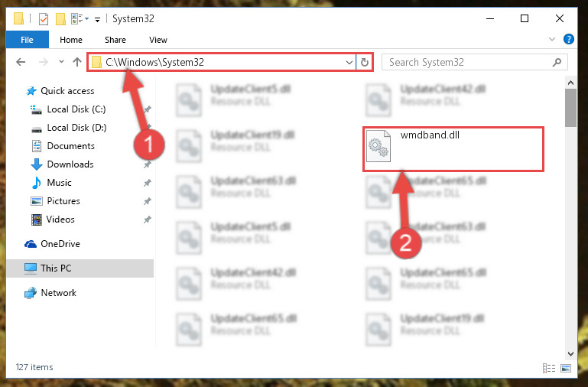Image resolution: width=588 pixels, height=387 pixels.
Task: Open the recent locations dropdown arrow
Action: point(61,62)
